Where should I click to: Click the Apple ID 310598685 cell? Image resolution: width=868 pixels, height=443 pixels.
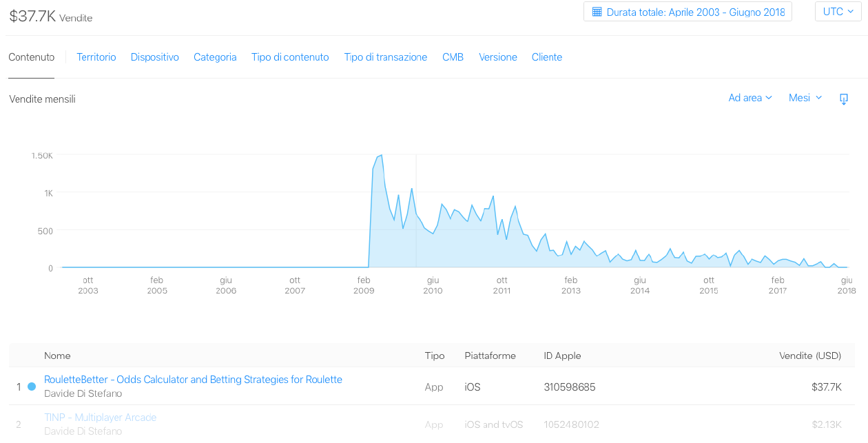(x=570, y=387)
